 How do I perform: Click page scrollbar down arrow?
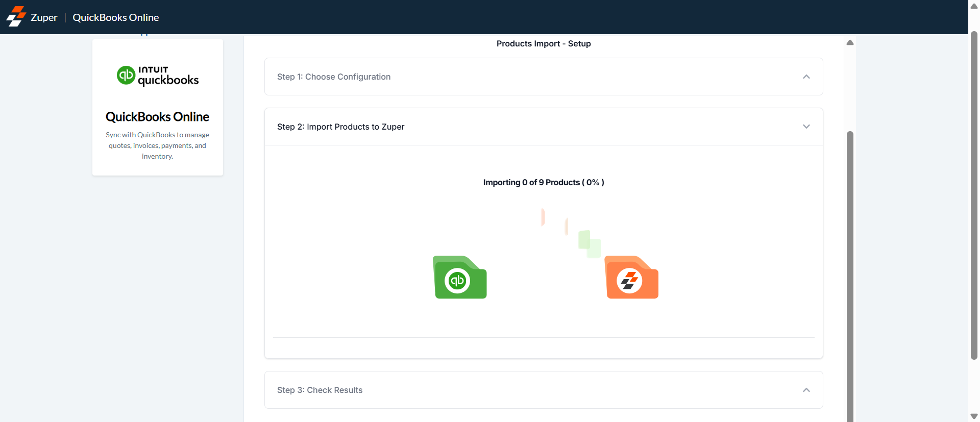pos(974,416)
